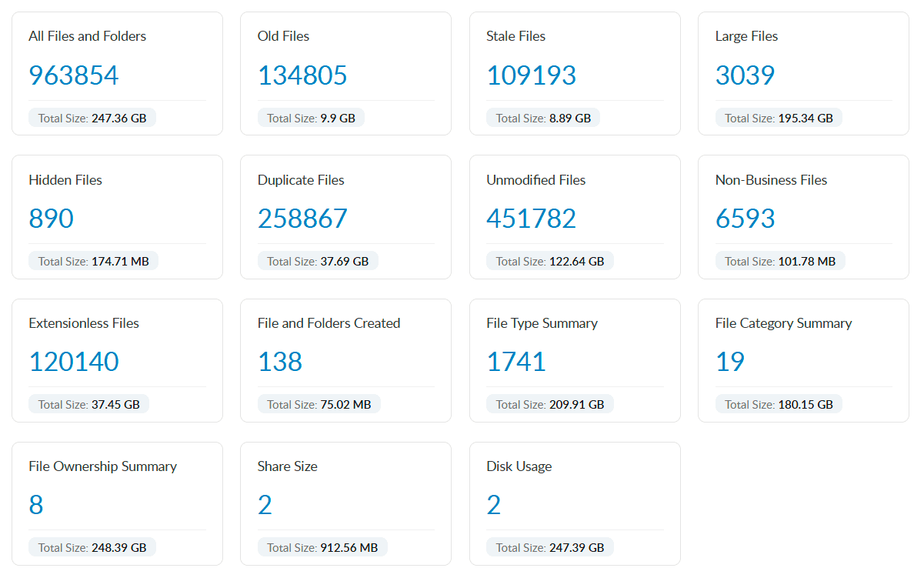Open the Non-Business Files count 6593
The image size is (924, 578).
(745, 219)
